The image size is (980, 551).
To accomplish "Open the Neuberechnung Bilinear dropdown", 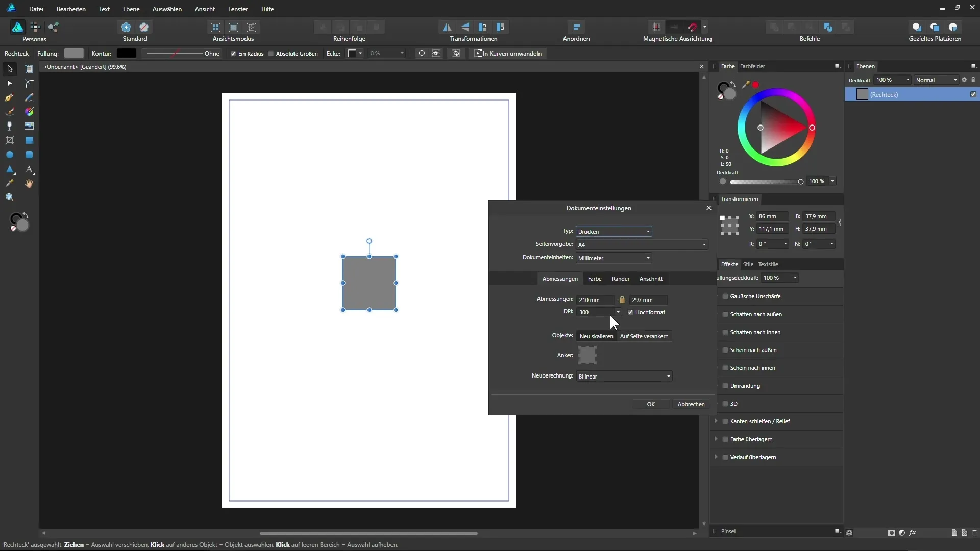I will point(624,377).
